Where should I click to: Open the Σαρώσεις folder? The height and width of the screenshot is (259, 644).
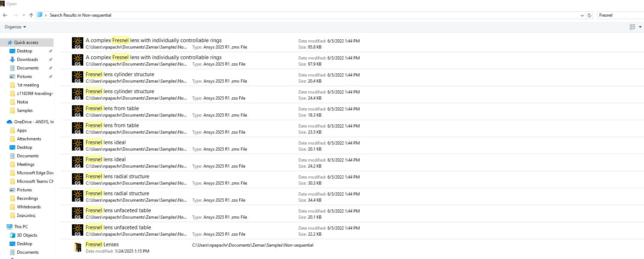(26, 215)
